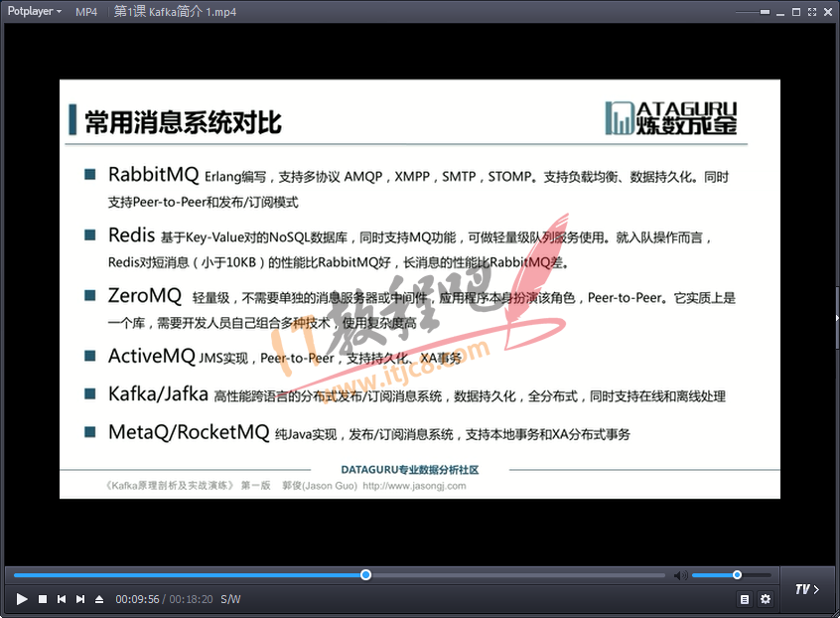The image size is (840, 618).
Task: Toggle the S/W decoder indicator
Action: coord(230,599)
